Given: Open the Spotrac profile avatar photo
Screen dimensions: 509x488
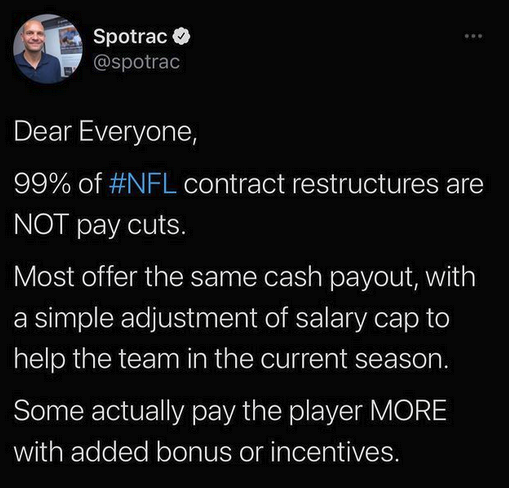Looking at the screenshot, I should click(x=48, y=49).
